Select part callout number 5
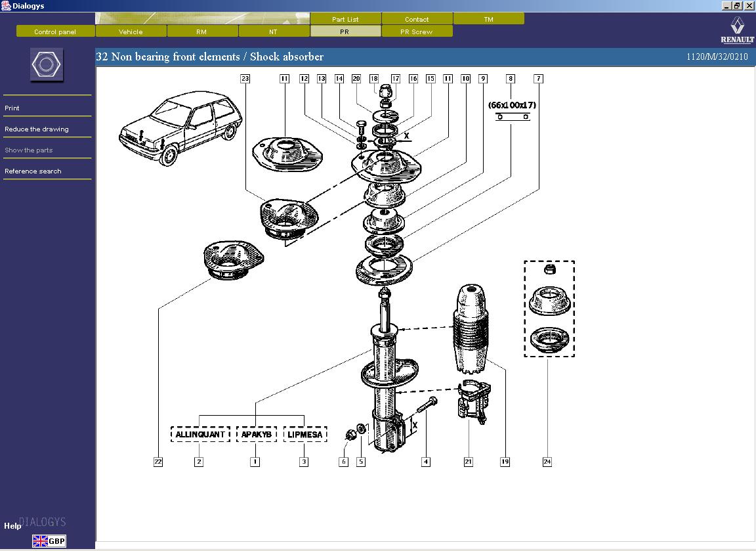 click(x=361, y=462)
